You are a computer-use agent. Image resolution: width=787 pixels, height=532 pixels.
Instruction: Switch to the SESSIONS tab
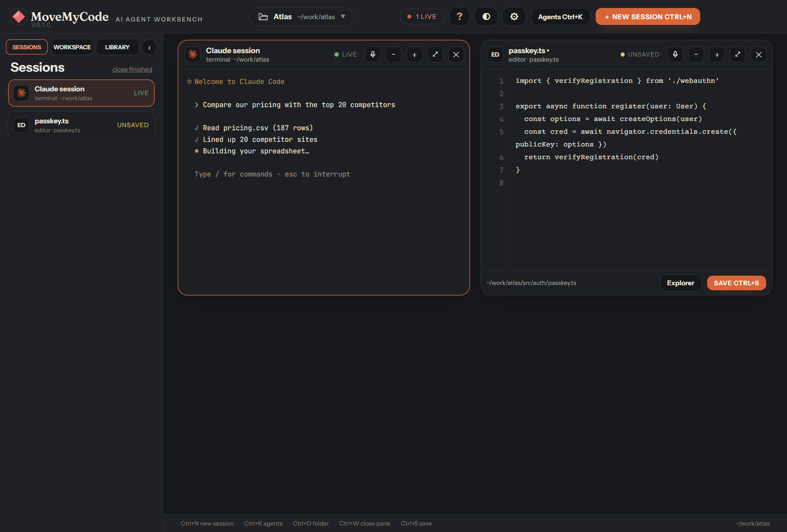27,47
